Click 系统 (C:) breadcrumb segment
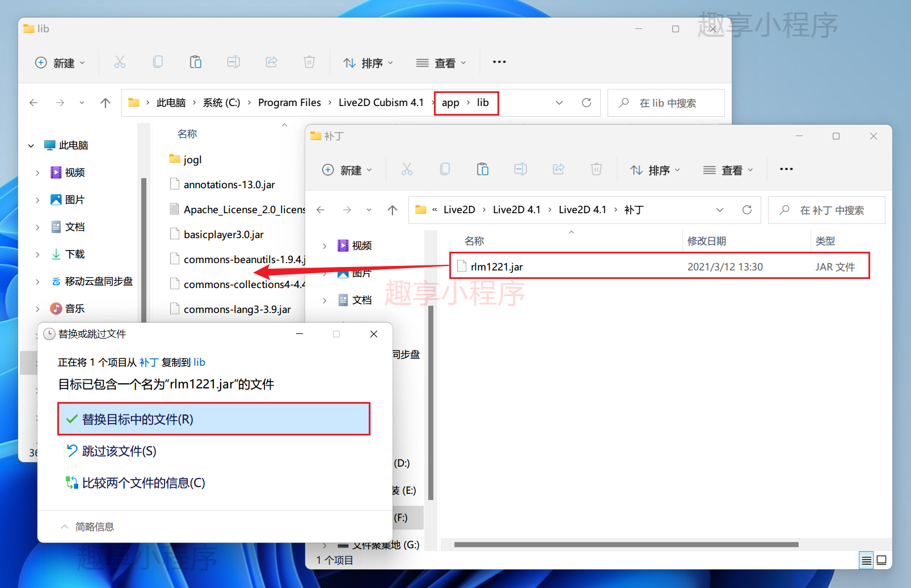The height and width of the screenshot is (588, 911). (221, 103)
